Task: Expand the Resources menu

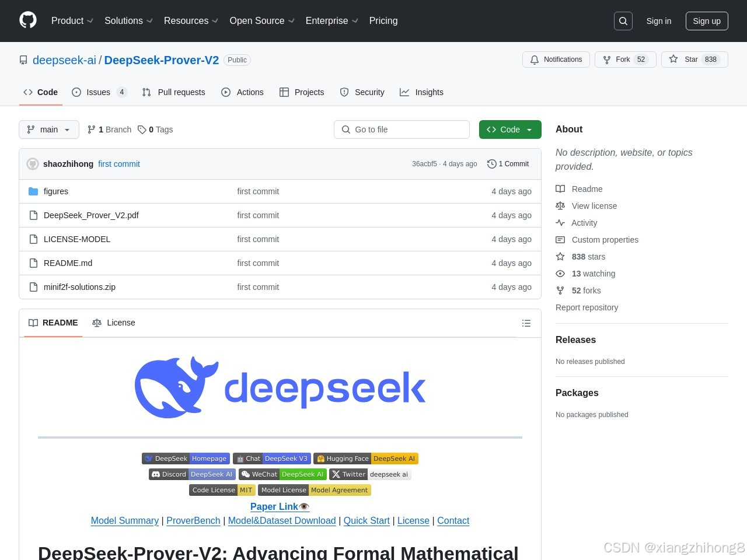Action: pyautogui.click(x=191, y=20)
